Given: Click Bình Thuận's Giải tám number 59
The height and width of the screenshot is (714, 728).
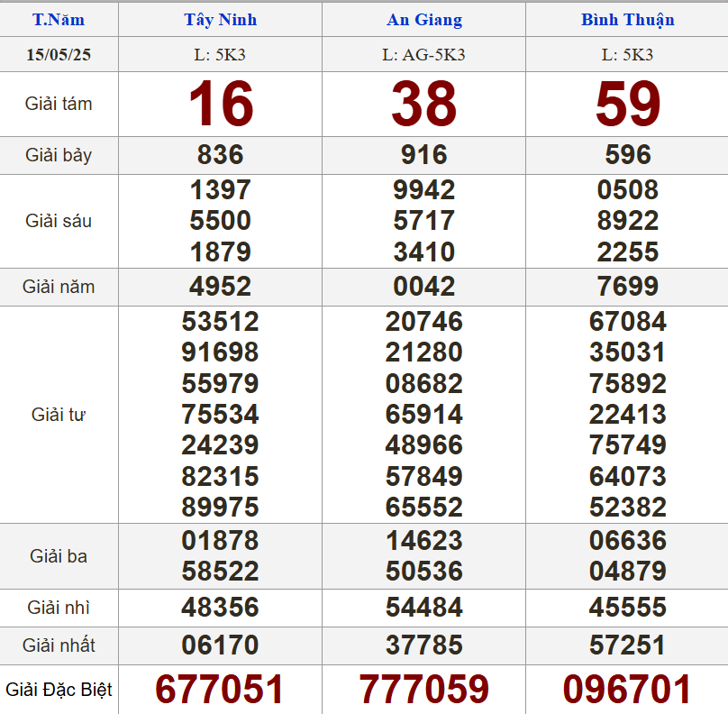Looking at the screenshot, I should pos(627,104).
